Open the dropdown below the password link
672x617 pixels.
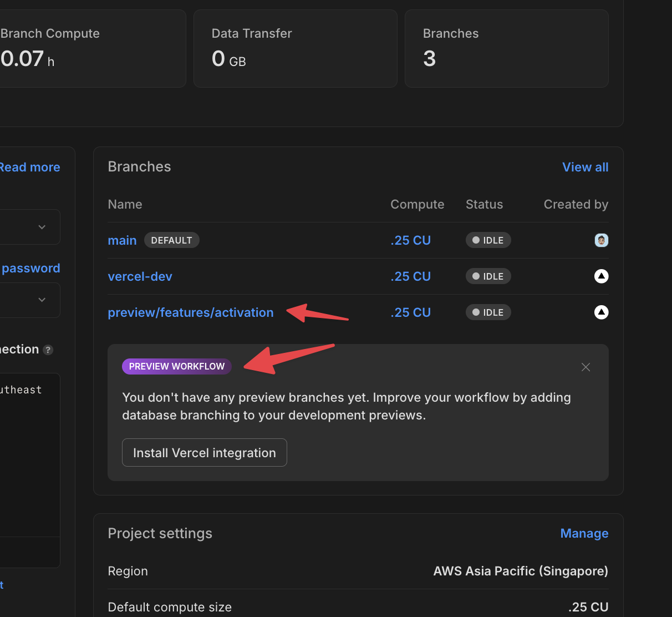30,300
